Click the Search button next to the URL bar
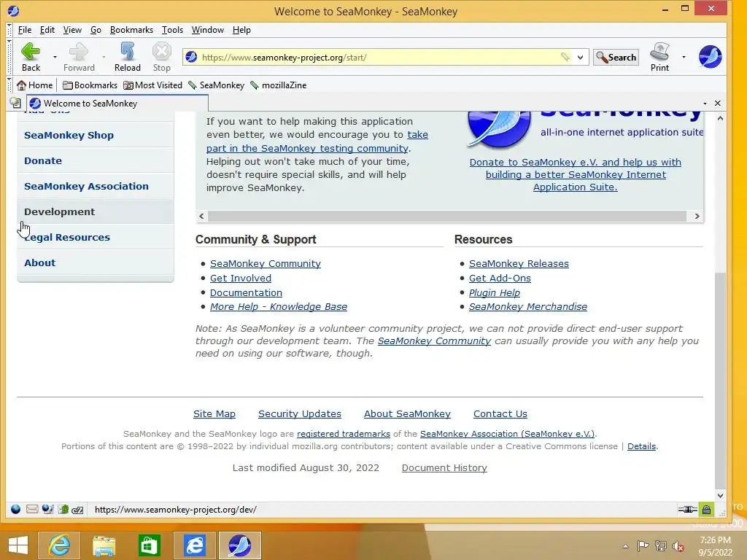 click(x=616, y=57)
